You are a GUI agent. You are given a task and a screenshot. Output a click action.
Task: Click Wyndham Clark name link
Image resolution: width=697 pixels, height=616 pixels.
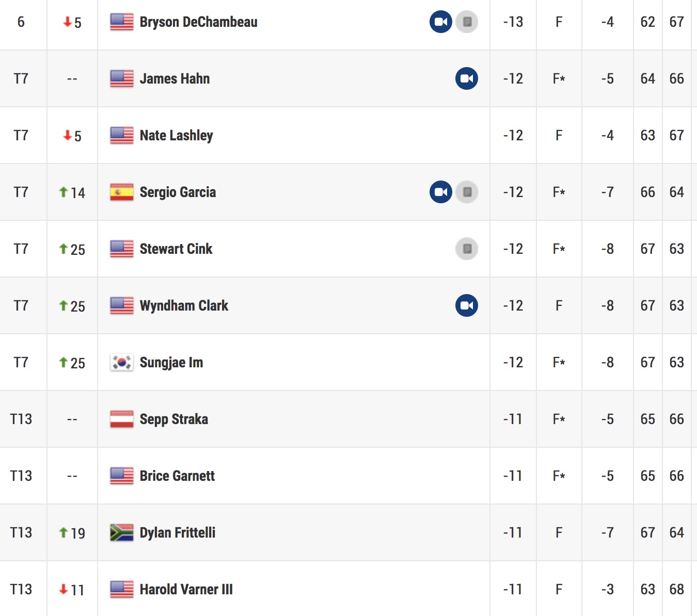point(184,306)
